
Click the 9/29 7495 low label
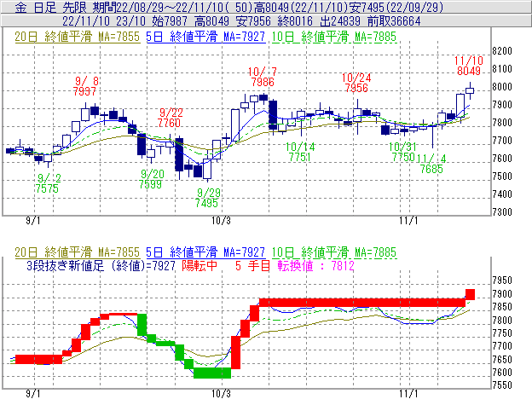[207, 198]
